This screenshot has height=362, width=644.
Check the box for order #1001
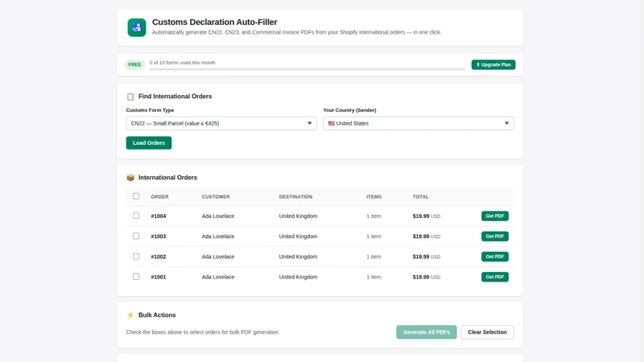136,277
